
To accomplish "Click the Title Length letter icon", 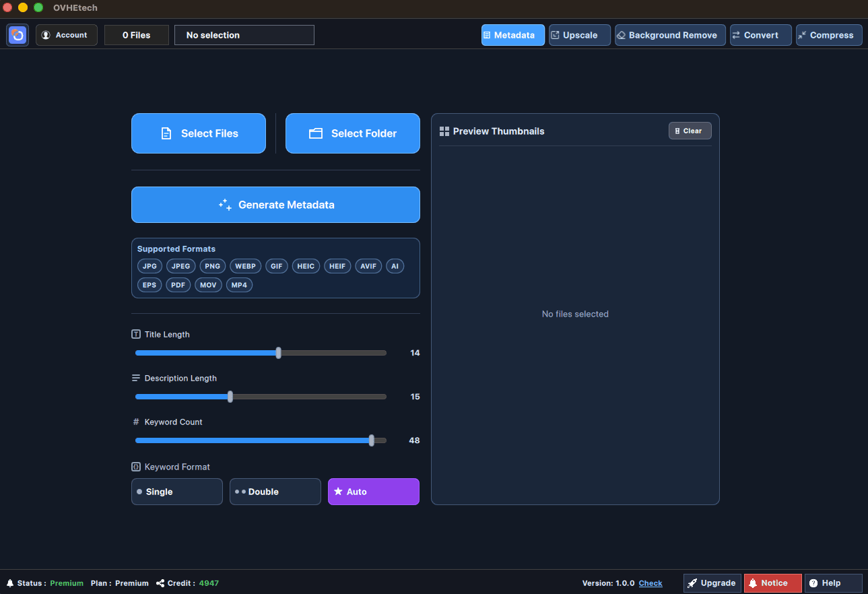I will (x=137, y=334).
